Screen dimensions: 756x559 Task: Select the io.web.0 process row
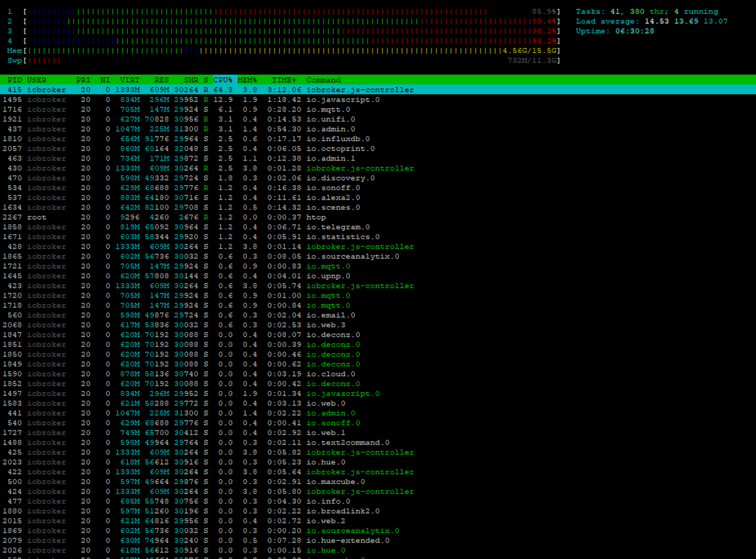(378, 403)
